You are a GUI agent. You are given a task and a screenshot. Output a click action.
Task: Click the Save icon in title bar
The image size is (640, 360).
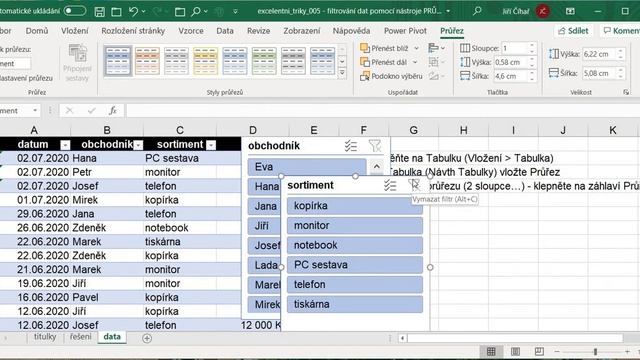click(x=99, y=11)
